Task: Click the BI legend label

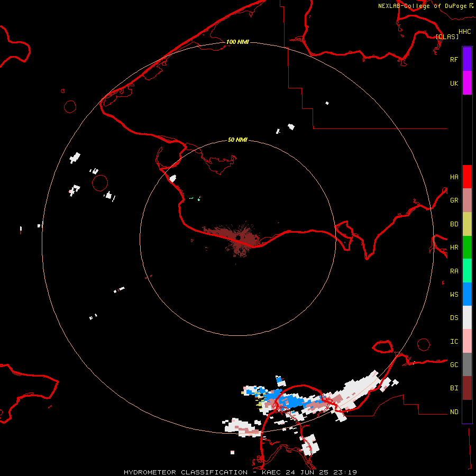Action: pos(454,388)
